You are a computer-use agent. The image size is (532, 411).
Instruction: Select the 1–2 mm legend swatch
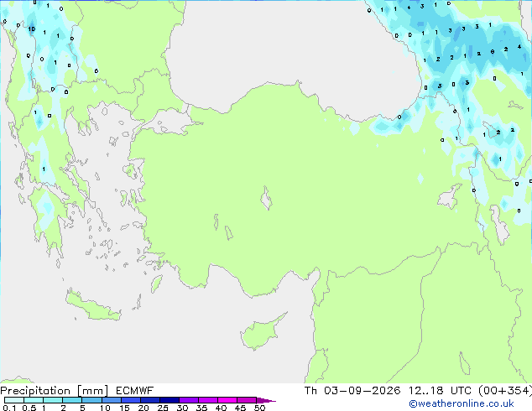53,400
